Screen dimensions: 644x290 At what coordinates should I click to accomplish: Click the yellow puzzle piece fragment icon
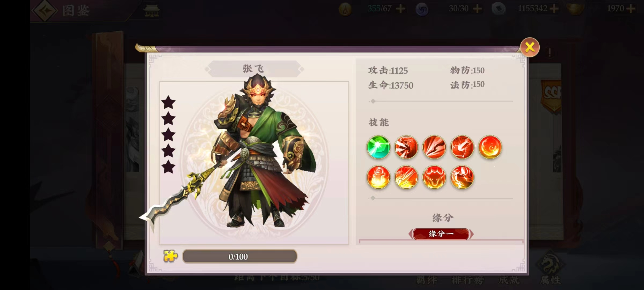tap(170, 256)
